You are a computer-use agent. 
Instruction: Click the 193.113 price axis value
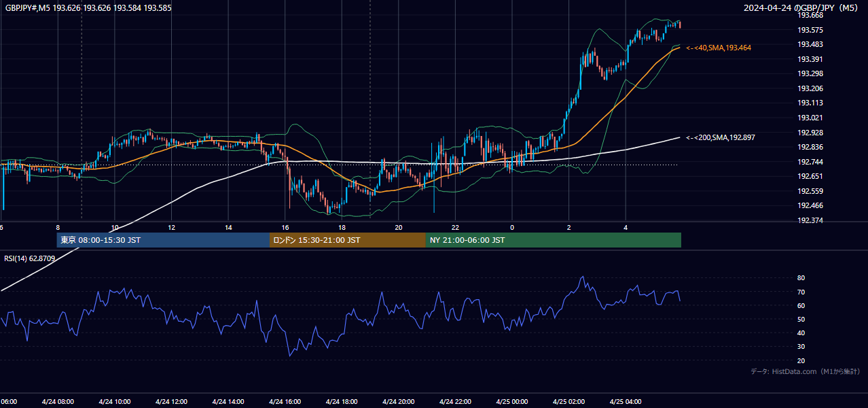coord(810,103)
